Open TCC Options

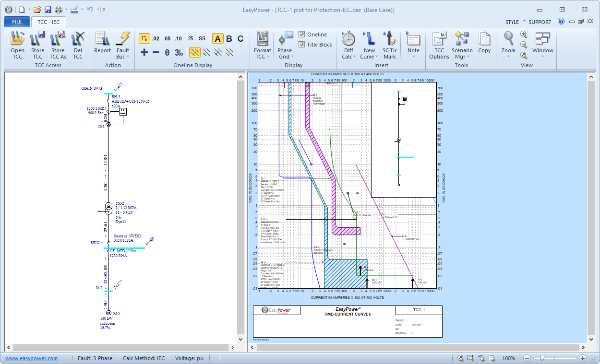(439, 45)
